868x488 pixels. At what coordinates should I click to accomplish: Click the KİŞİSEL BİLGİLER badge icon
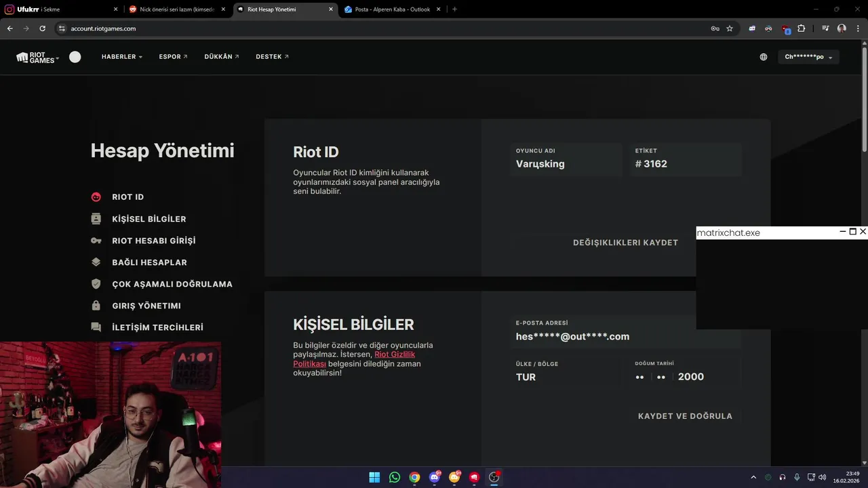(96, 219)
